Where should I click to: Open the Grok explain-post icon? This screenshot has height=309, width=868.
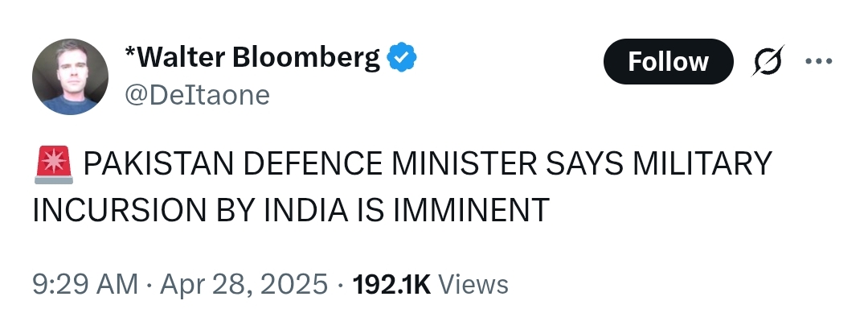(x=769, y=61)
